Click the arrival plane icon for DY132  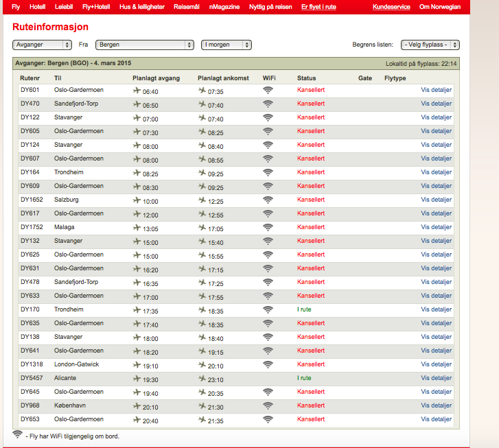[x=202, y=241]
